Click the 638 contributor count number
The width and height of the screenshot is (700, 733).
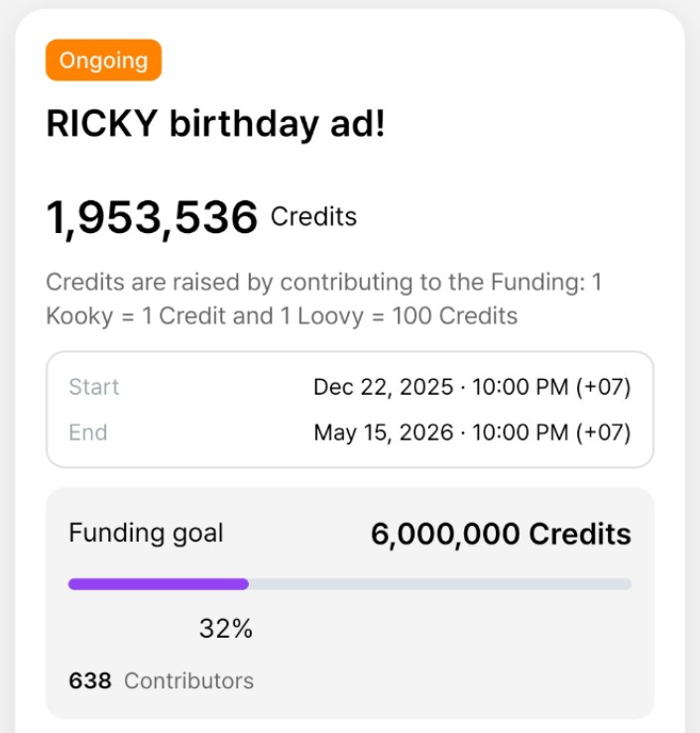point(89,680)
